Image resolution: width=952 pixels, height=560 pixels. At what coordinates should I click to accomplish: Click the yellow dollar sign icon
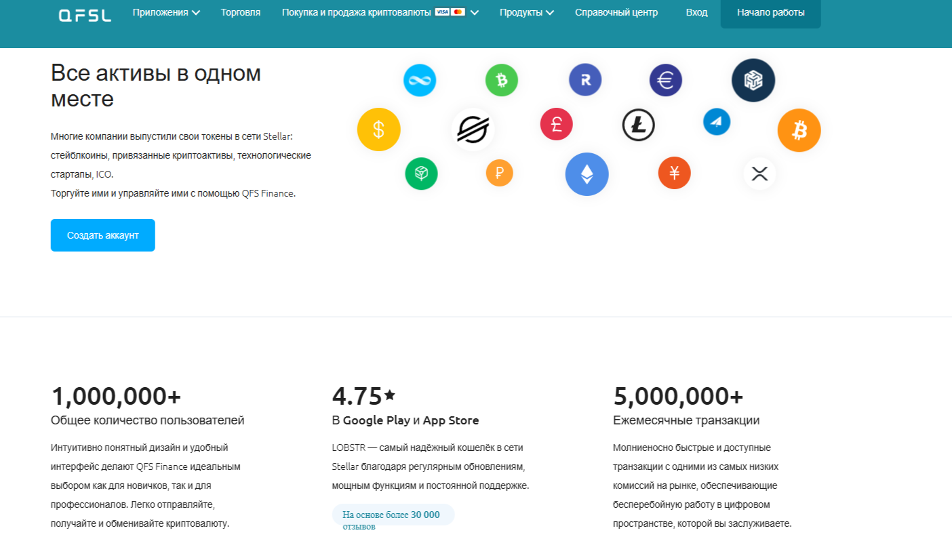point(378,129)
